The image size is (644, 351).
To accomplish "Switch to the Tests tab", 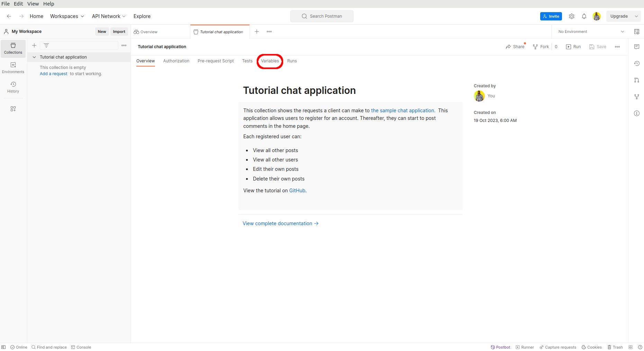I will [247, 61].
